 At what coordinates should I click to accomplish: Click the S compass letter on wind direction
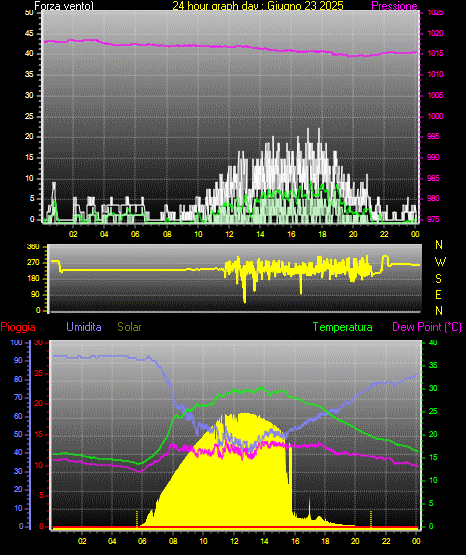(x=439, y=279)
